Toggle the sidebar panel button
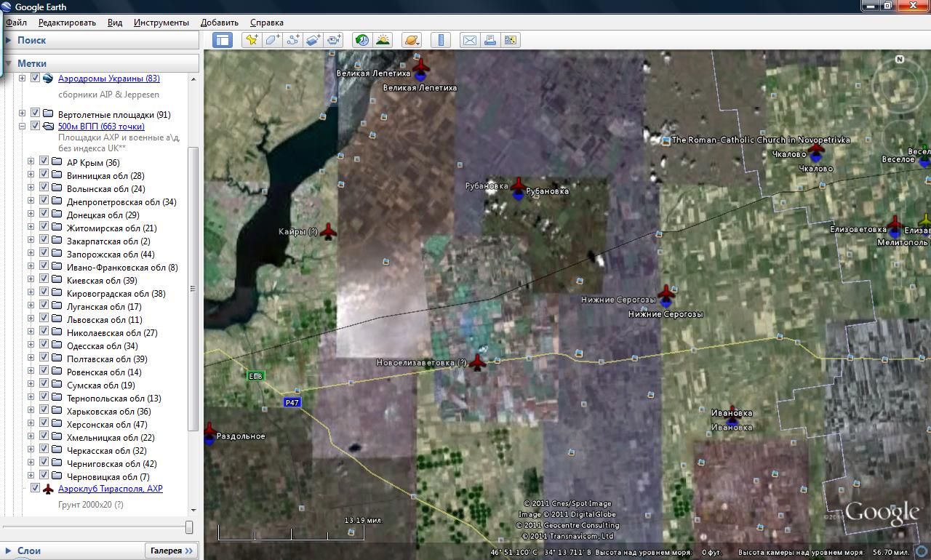Screen dimensions: 931x560 tap(222, 40)
